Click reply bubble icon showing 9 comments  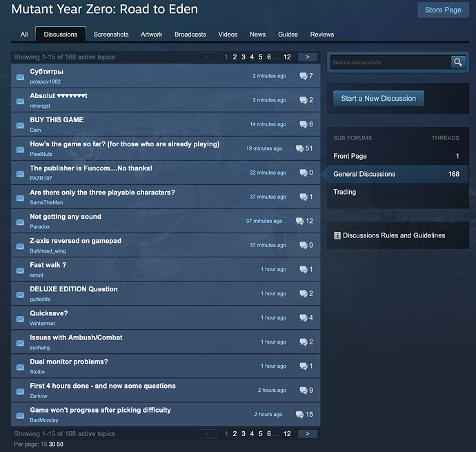[304, 390]
